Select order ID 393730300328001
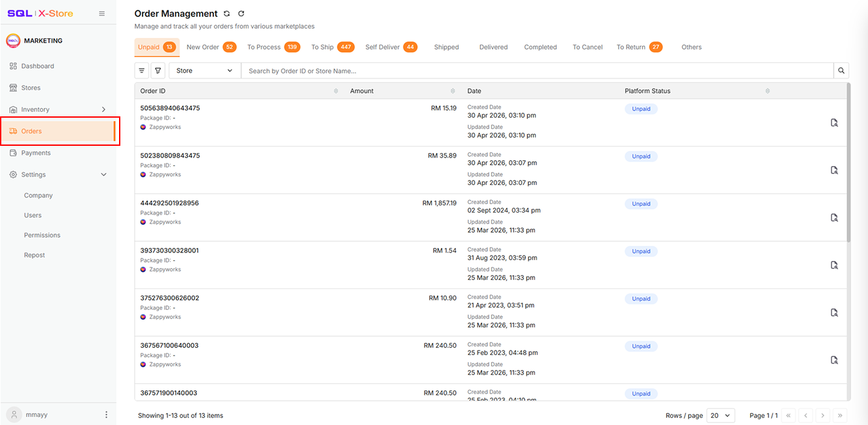The image size is (868, 425). (x=169, y=250)
